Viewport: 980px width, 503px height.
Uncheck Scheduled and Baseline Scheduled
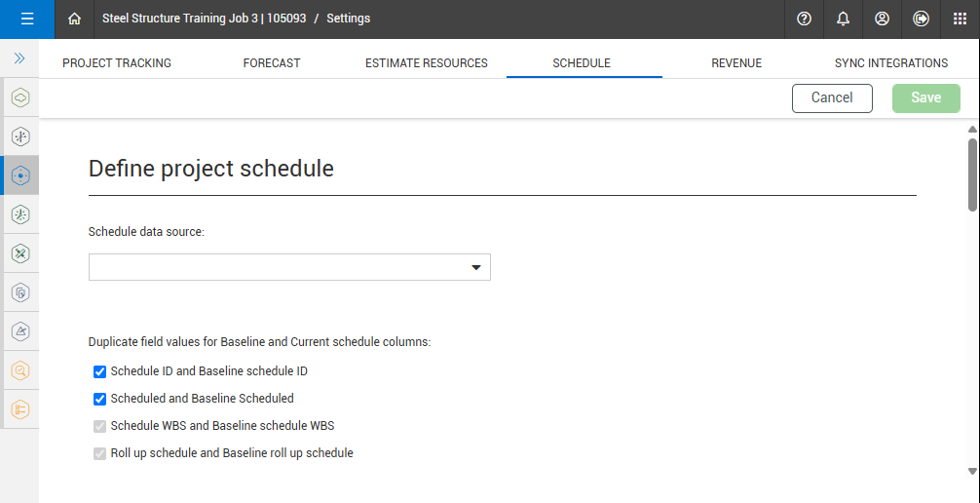pyautogui.click(x=99, y=399)
